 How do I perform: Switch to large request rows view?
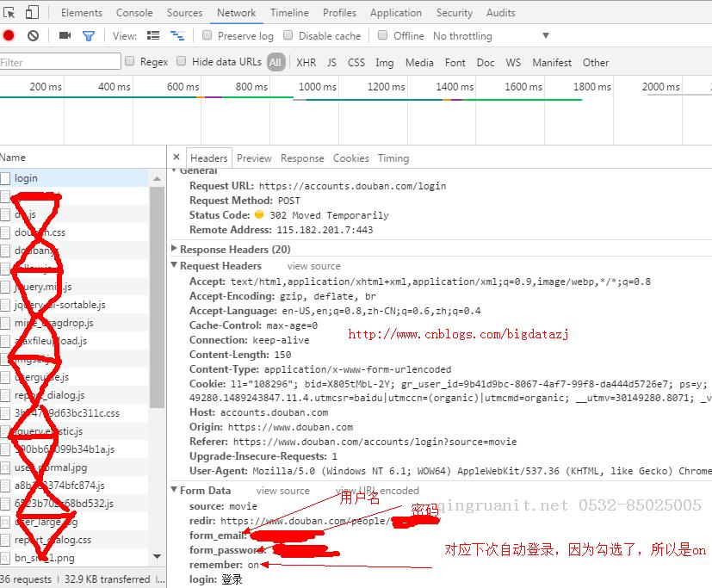point(153,35)
